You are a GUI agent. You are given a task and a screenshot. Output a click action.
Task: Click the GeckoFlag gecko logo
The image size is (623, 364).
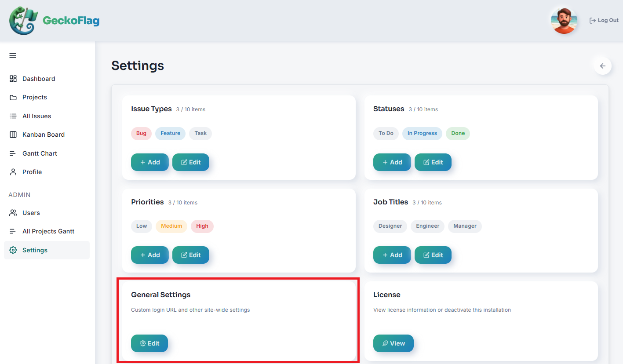[24, 21]
